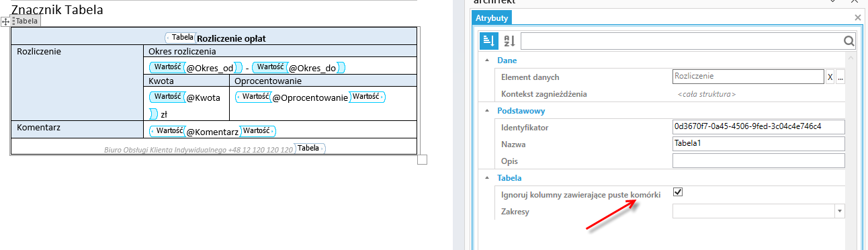The width and height of the screenshot is (868, 250).
Task: Select the Atrybuty tab
Action: [492, 18]
